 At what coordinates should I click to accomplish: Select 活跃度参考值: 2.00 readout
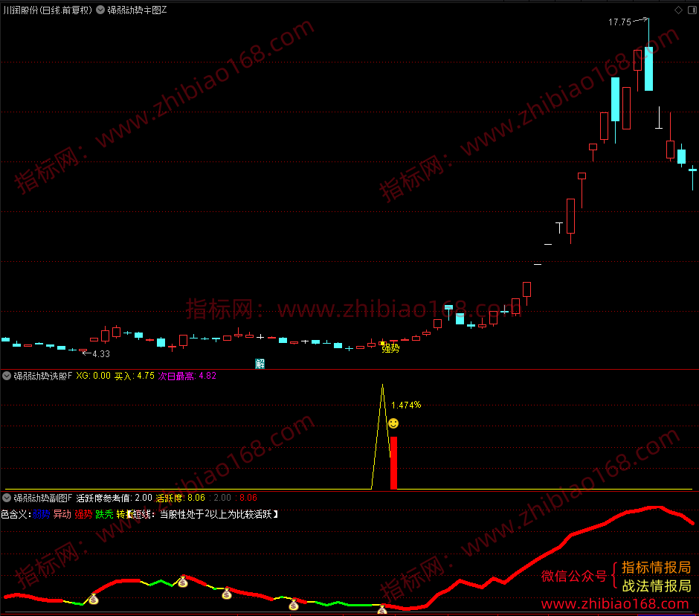(x=114, y=498)
